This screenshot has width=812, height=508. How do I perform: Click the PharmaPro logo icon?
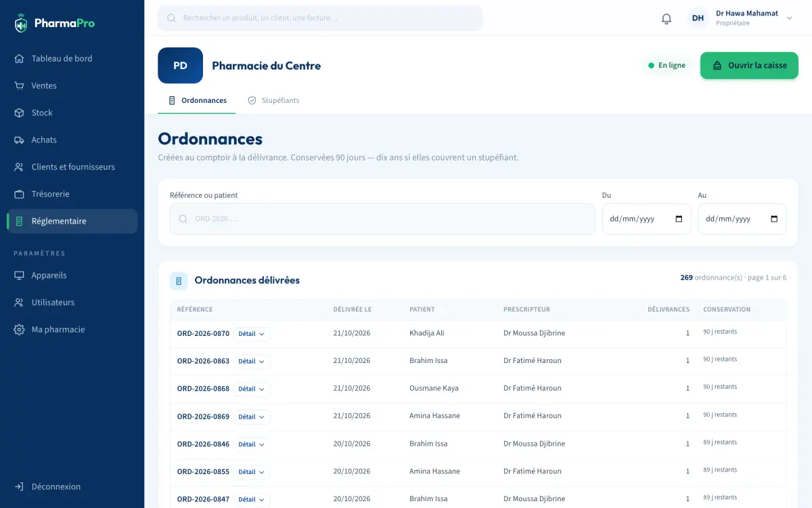(21, 24)
